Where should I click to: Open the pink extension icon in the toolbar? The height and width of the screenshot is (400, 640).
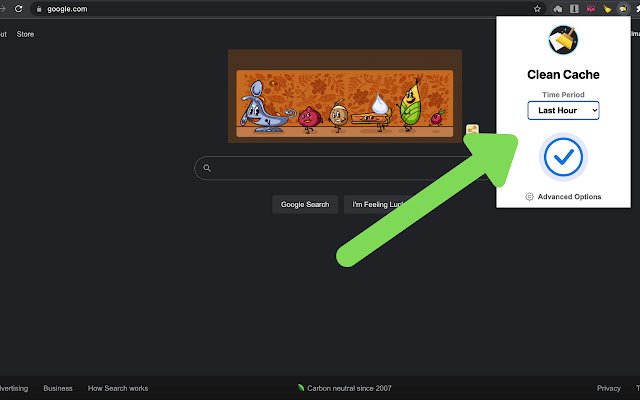coord(591,9)
